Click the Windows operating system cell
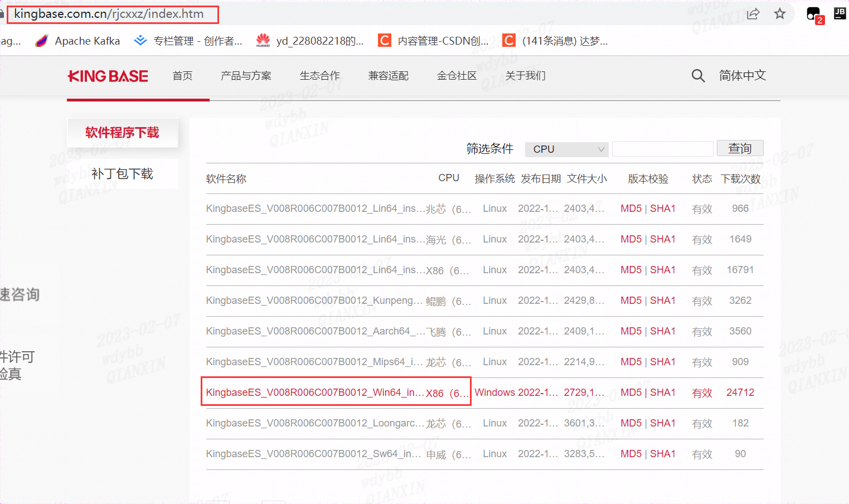The width and height of the screenshot is (849, 504). tap(495, 392)
